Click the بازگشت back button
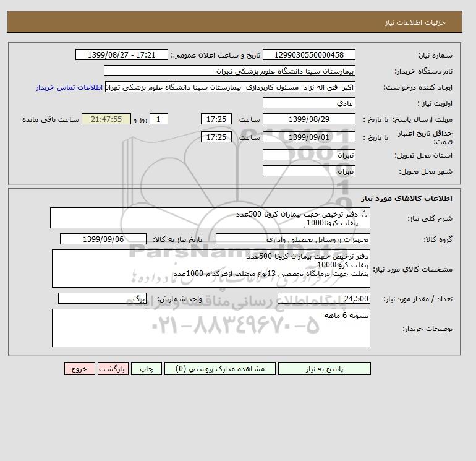This screenshot has height=461, width=476. [x=113, y=369]
